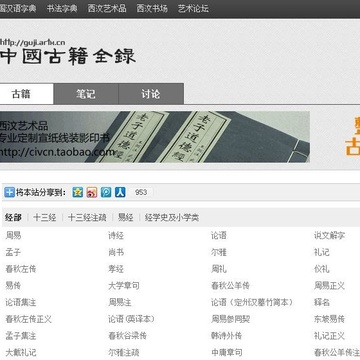Image resolution: width=360 pixels, height=360 pixels.
Task: Open 书法字典 in the top navigation
Action: (62, 9)
